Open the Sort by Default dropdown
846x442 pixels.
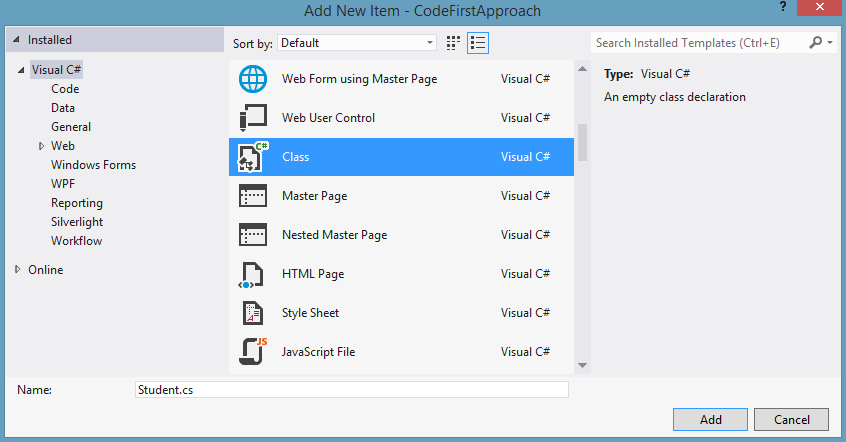[x=357, y=43]
